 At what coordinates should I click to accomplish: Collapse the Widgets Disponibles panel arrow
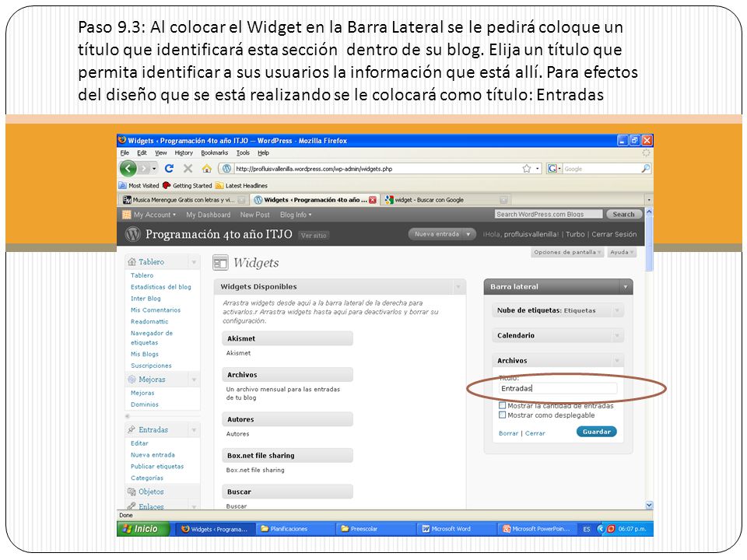458,287
